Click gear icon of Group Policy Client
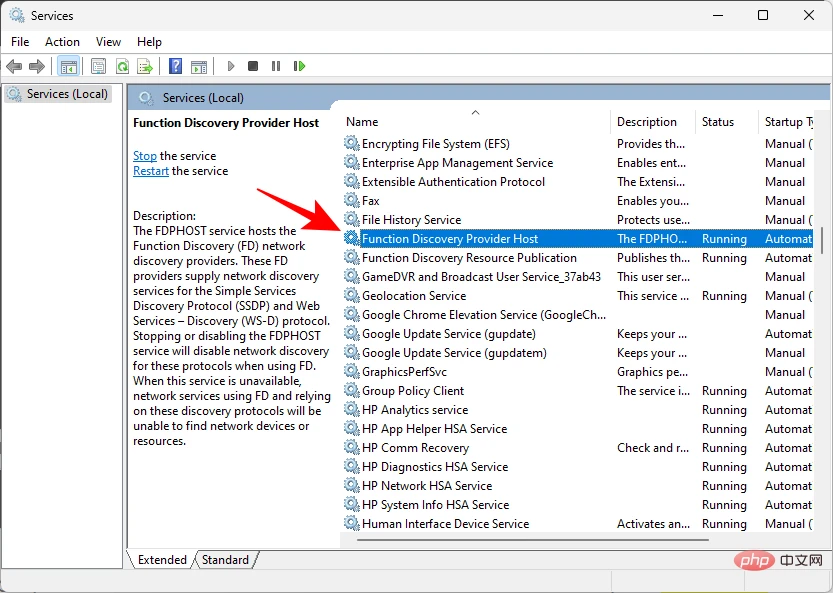The height and width of the screenshot is (593, 833). [351, 391]
